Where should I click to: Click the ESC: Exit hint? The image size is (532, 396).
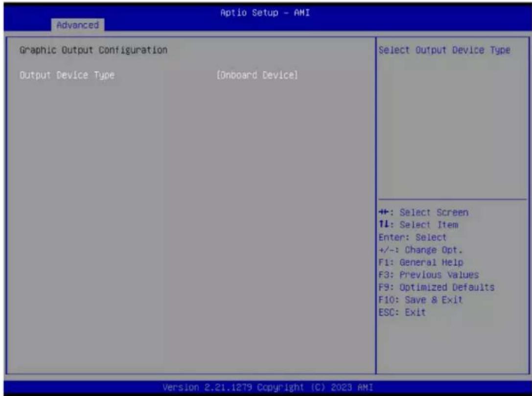pyautogui.click(x=402, y=312)
